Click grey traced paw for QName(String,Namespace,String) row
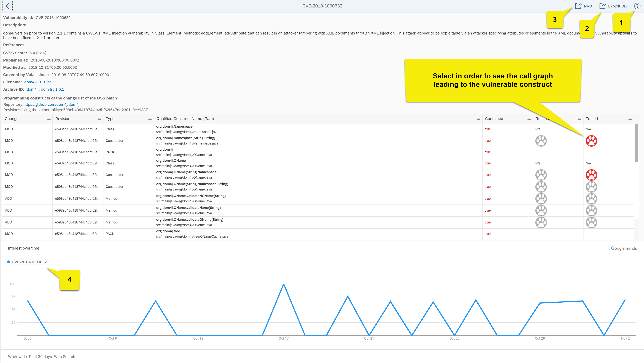This screenshot has height=363, width=644. (x=591, y=187)
